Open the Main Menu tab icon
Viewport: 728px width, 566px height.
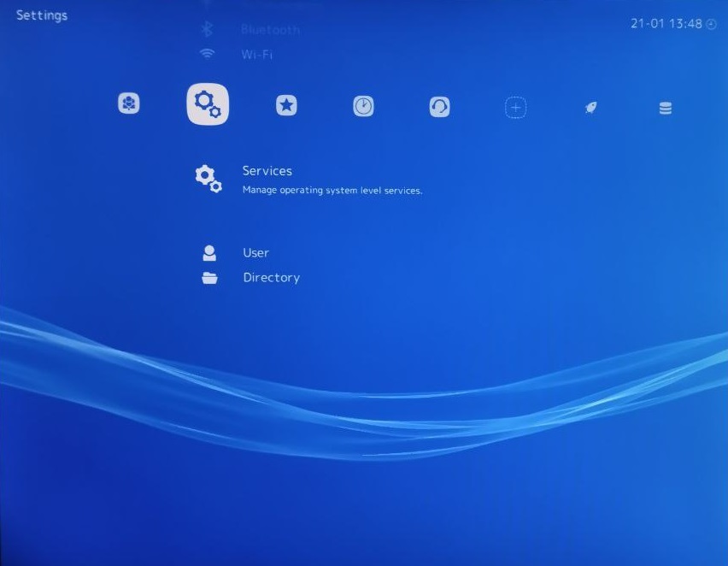click(129, 103)
